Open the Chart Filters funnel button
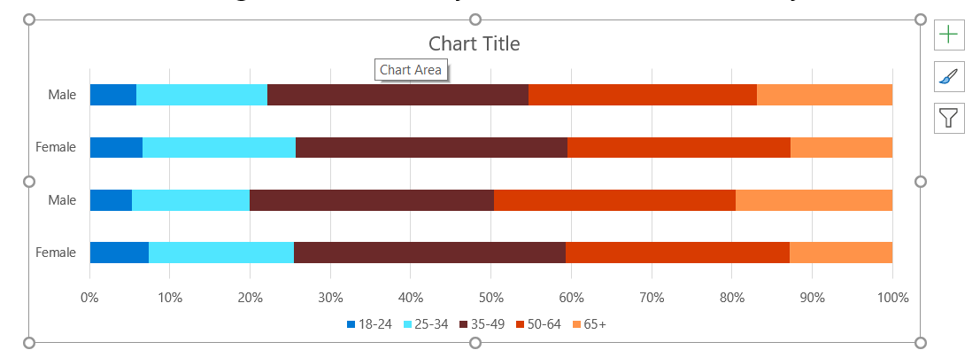 949,118
